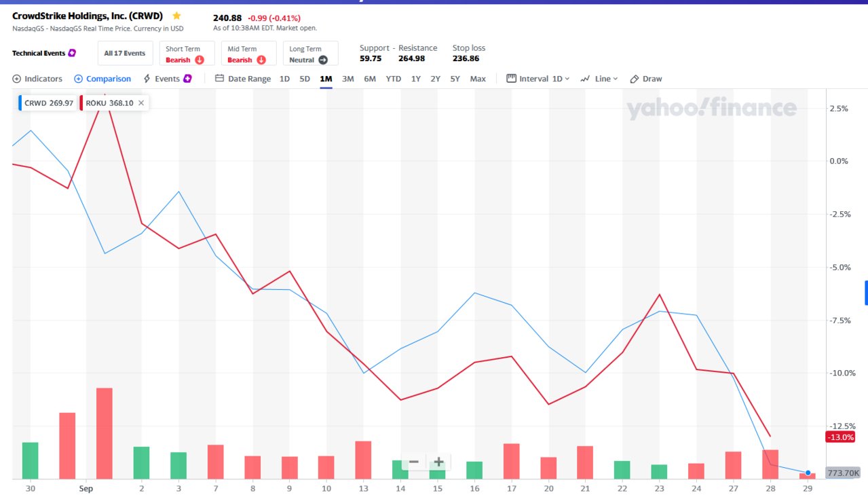The image size is (868, 495).
Task: Click the Mid Term red down-arrow icon
Action: tap(261, 60)
